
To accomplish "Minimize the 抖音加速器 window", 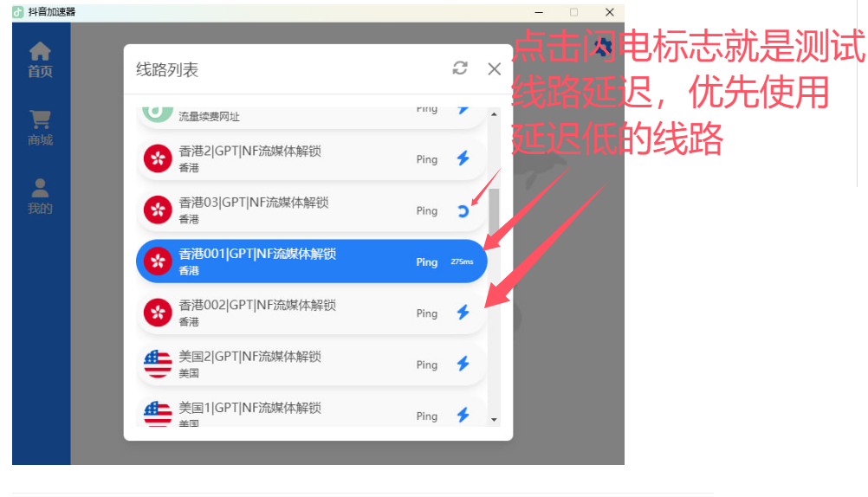I will pyautogui.click(x=539, y=12).
